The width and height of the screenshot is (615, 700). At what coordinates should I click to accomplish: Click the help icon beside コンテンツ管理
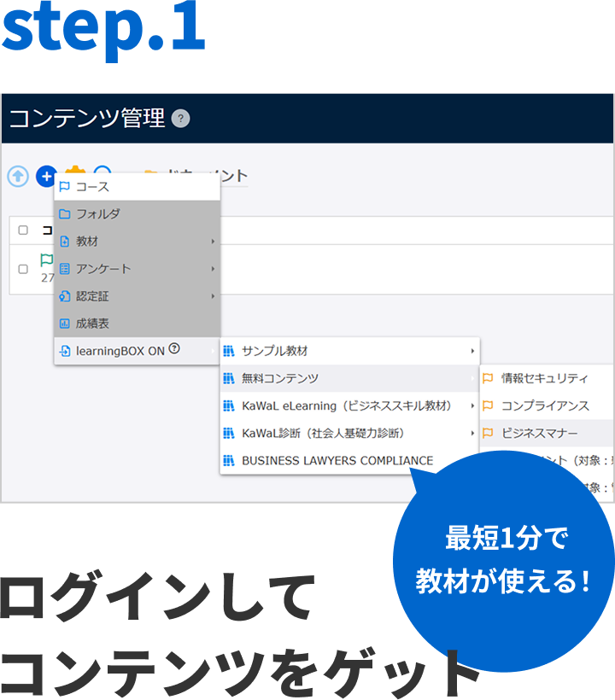tap(180, 119)
